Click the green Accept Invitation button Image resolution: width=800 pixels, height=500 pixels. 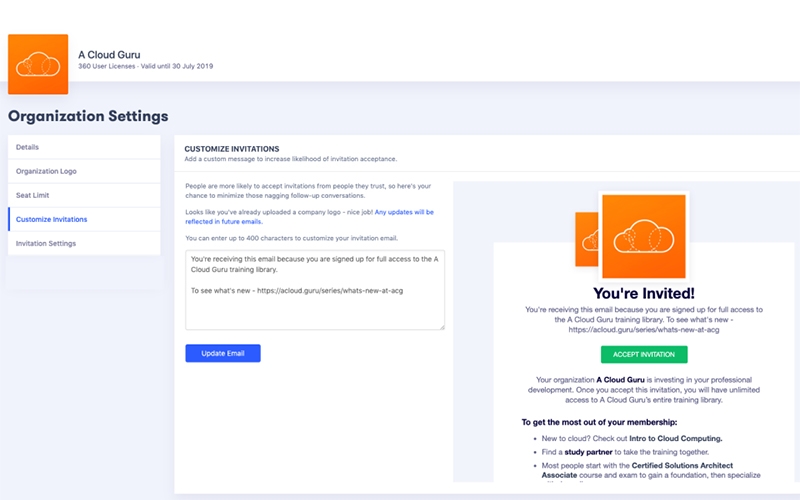644,354
